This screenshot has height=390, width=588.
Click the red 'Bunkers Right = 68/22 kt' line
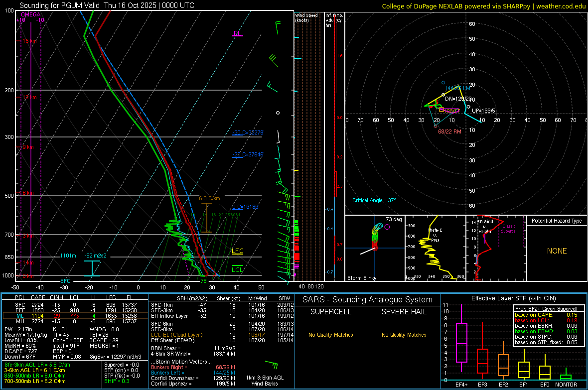(193, 367)
